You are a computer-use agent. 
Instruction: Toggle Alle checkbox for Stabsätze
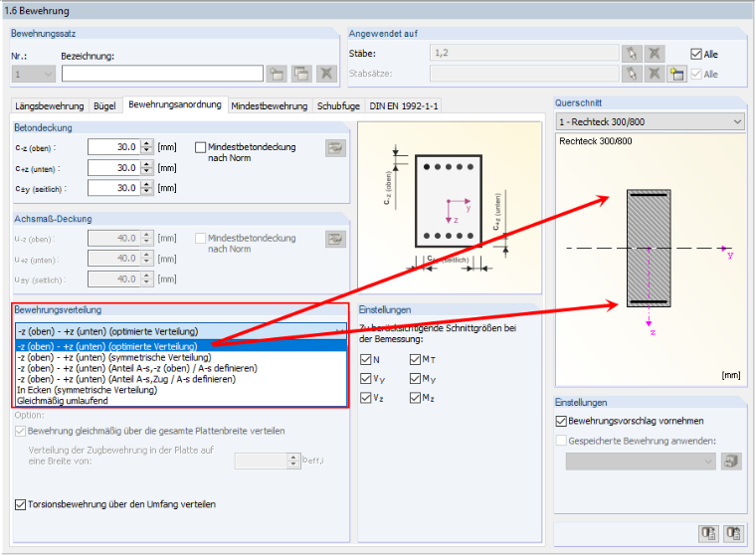coord(696,75)
